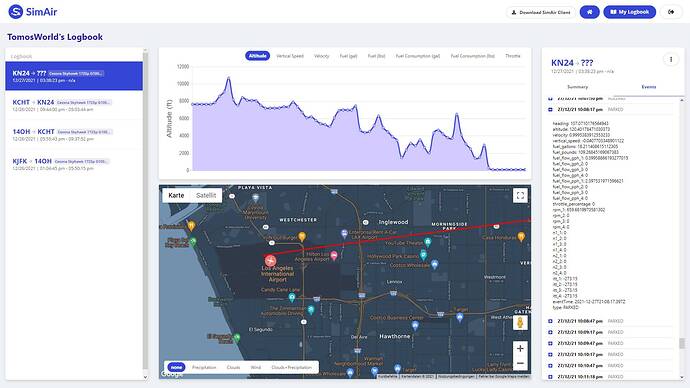The width and height of the screenshot is (690, 388).
Task: Click The Zimmerman Automobile Driving pin
Action: tap(311, 310)
